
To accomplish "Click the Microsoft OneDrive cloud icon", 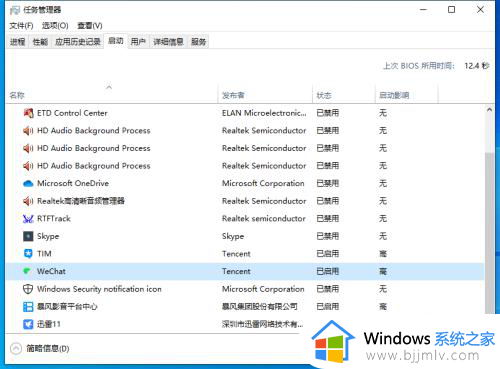I will click(28, 183).
